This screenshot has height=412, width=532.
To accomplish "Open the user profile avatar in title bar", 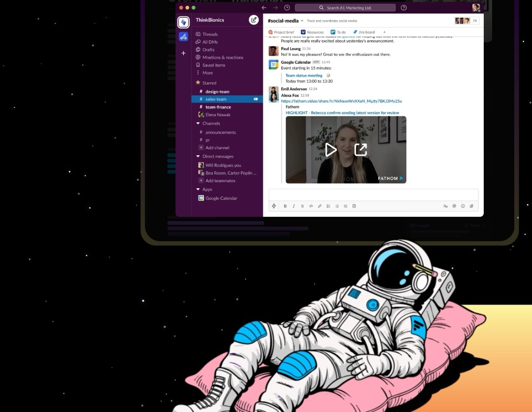I will pos(476,7).
